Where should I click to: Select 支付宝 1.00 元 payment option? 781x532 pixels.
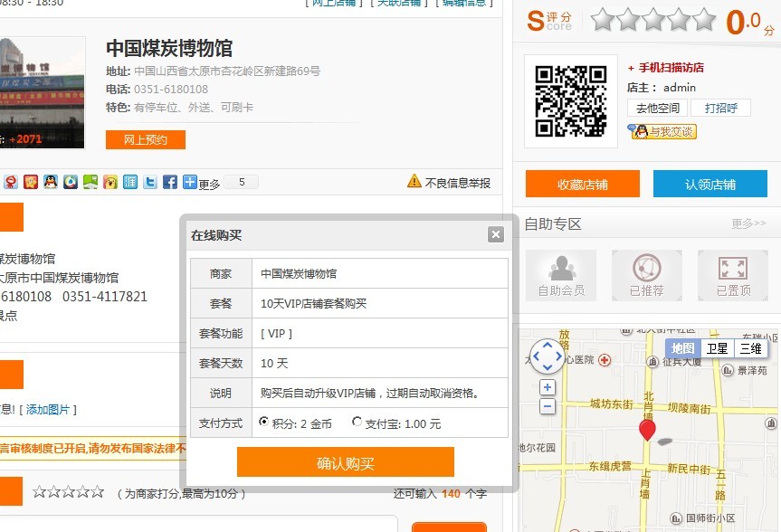pyautogui.click(x=357, y=423)
